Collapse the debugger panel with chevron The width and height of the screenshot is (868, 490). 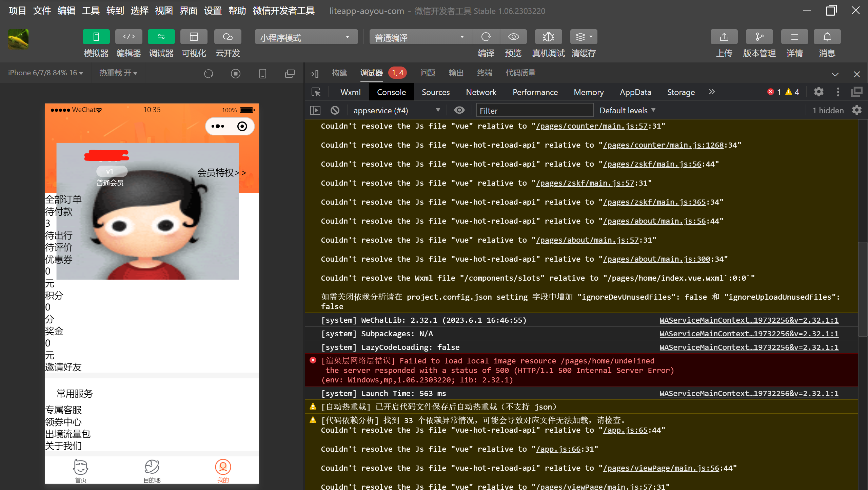[835, 74]
